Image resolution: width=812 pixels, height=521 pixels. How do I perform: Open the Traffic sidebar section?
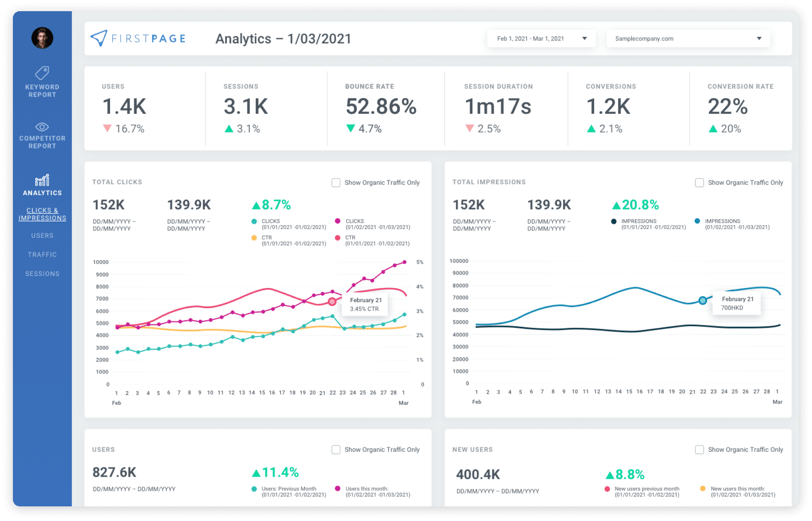tap(42, 254)
